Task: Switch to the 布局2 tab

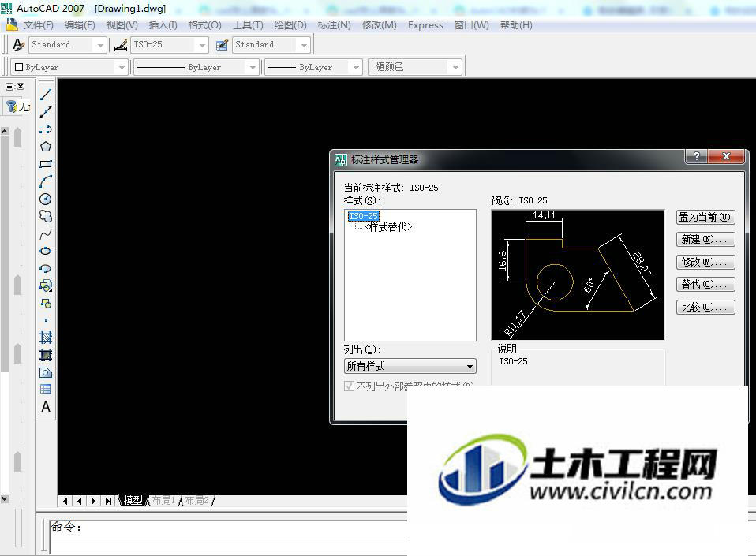Action: (x=197, y=501)
